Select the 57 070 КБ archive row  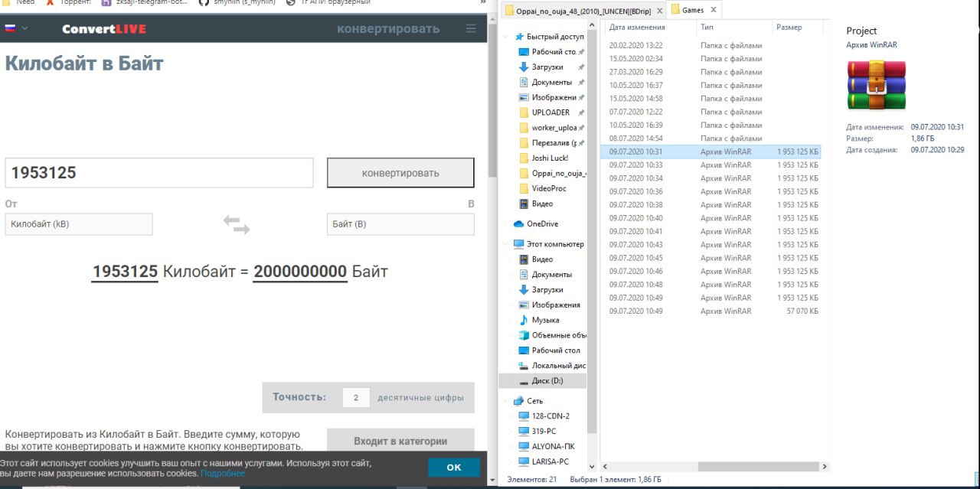coord(712,311)
